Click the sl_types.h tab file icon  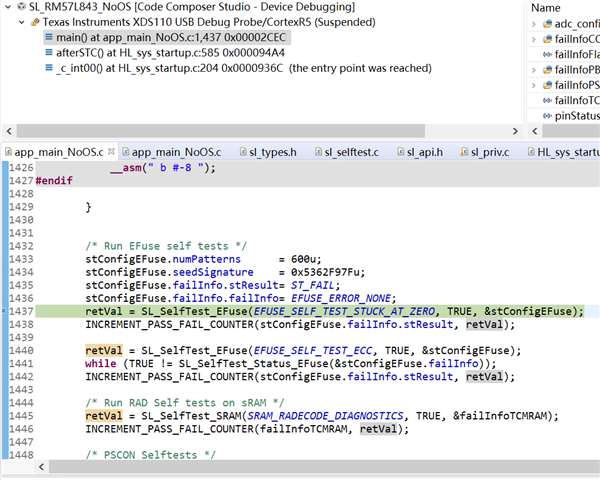(243, 152)
